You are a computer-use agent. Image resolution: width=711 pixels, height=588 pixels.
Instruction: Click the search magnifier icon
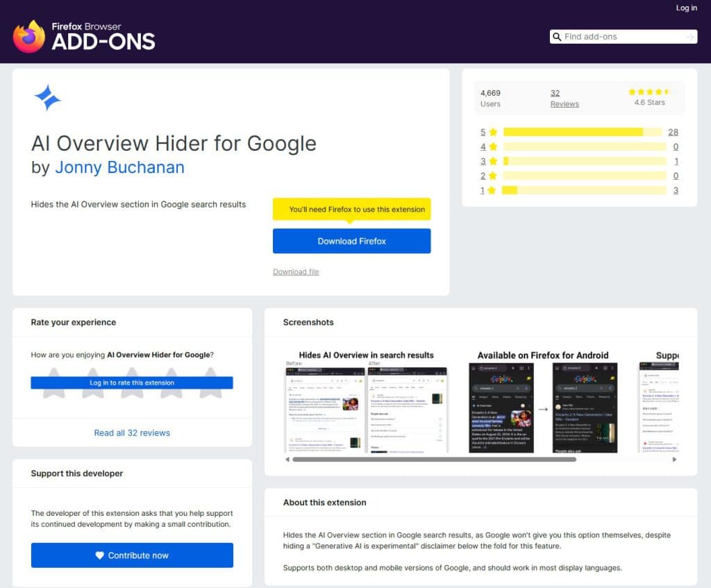(x=557, y=37)
